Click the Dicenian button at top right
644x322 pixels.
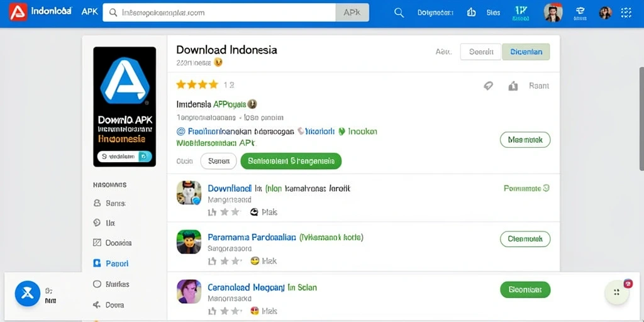(x=526, y=52)
